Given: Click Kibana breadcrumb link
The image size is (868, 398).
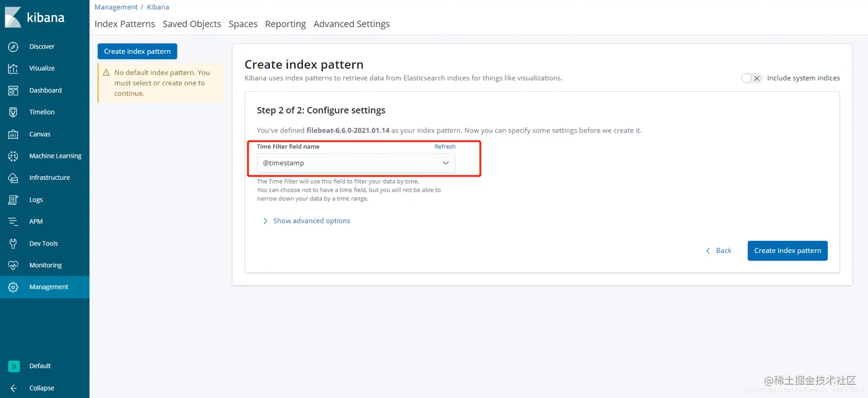Looking at the screenshot, I should pos(158,7).
